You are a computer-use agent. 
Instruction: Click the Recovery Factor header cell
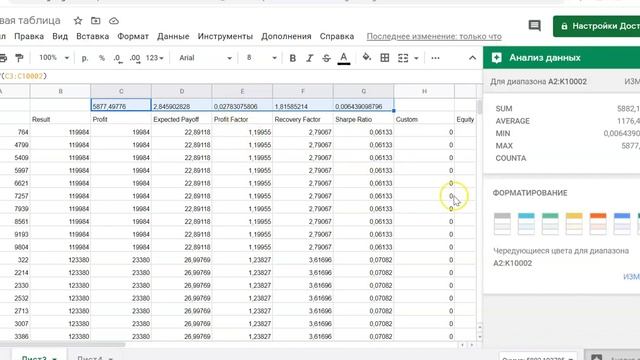coord(303,119)
